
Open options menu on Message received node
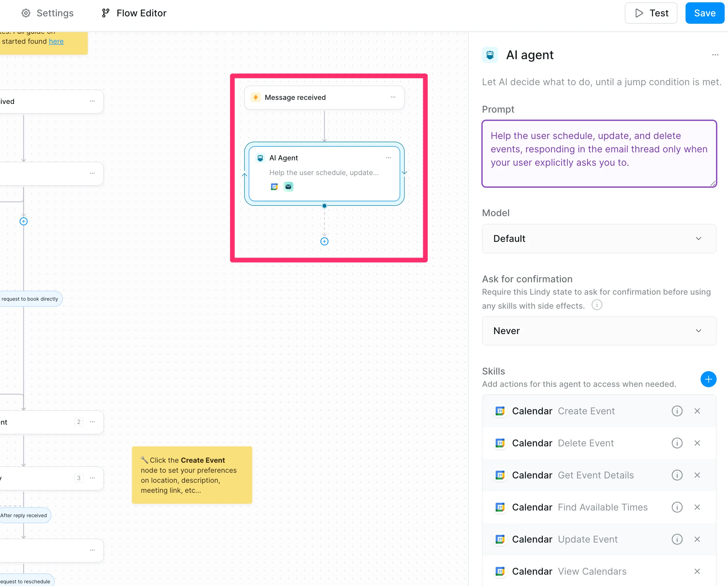pyautogui.click(x=393, y=97)
